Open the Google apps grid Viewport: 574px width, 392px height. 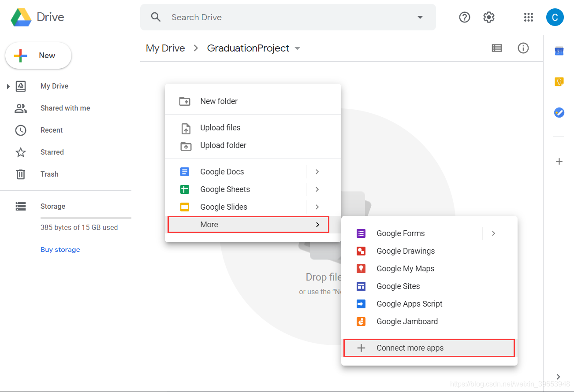[529, 17]
